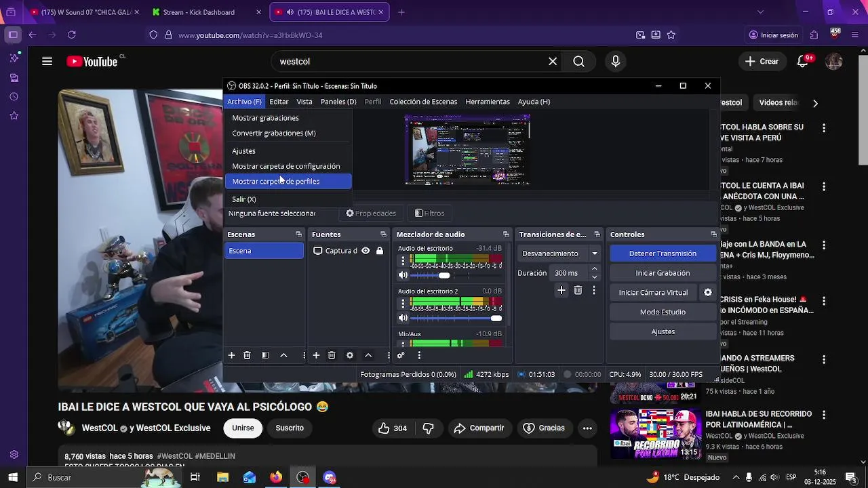Screen dimensions: 868x488
Task: Open scene filters icon in Escenas panel
Action: pyautogui.click(x=265, y=355)
